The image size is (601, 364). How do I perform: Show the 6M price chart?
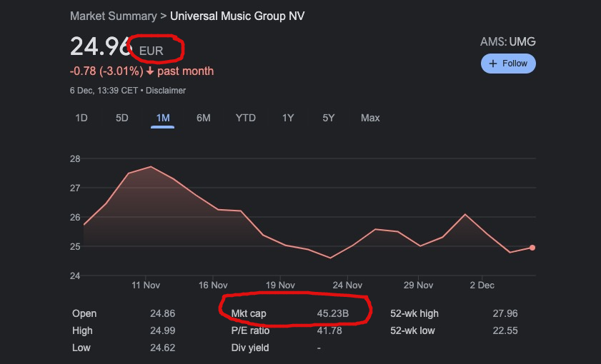(204, 118)
